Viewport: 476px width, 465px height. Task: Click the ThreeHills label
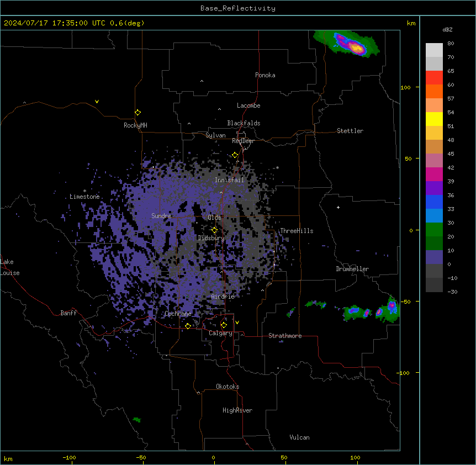tap(297, 231)
